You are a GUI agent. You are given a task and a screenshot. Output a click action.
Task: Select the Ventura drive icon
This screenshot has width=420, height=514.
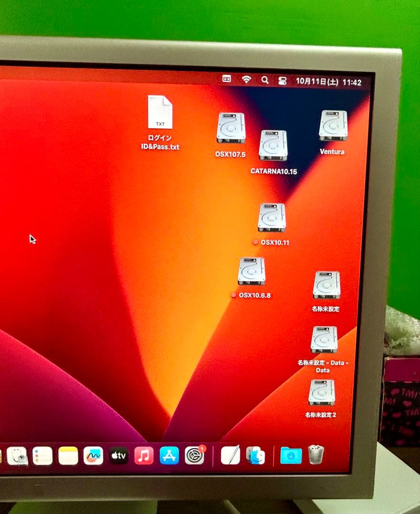tap(333, 126)
